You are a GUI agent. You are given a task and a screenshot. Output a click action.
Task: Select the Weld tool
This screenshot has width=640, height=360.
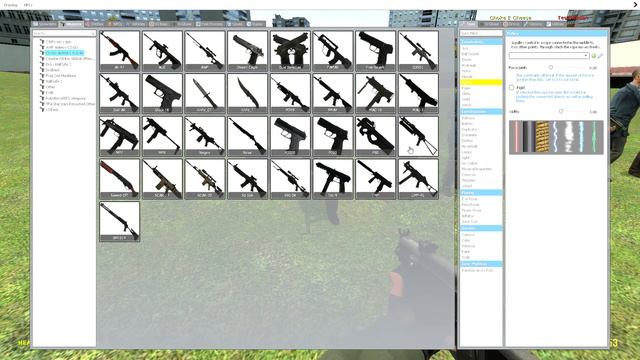pyautogui.click(x=466, y=99)
